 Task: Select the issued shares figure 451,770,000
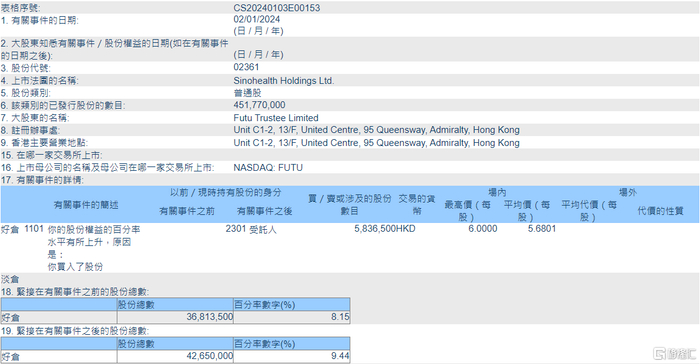click(x=259, y=105)
